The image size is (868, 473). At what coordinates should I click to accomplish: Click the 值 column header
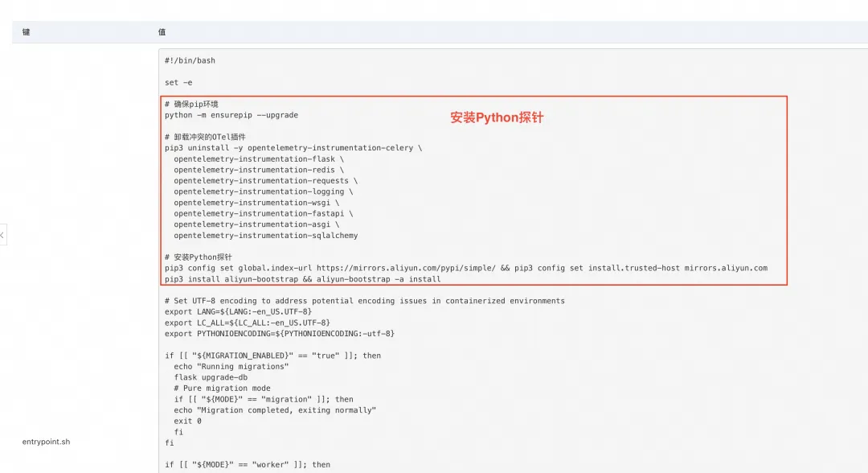[x=162, y=32]
